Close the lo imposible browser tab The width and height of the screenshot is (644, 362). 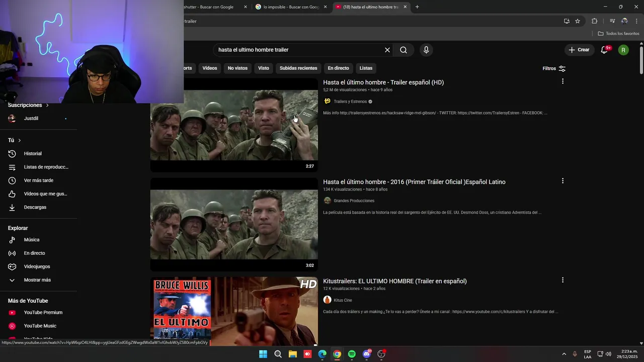[326, 7]
